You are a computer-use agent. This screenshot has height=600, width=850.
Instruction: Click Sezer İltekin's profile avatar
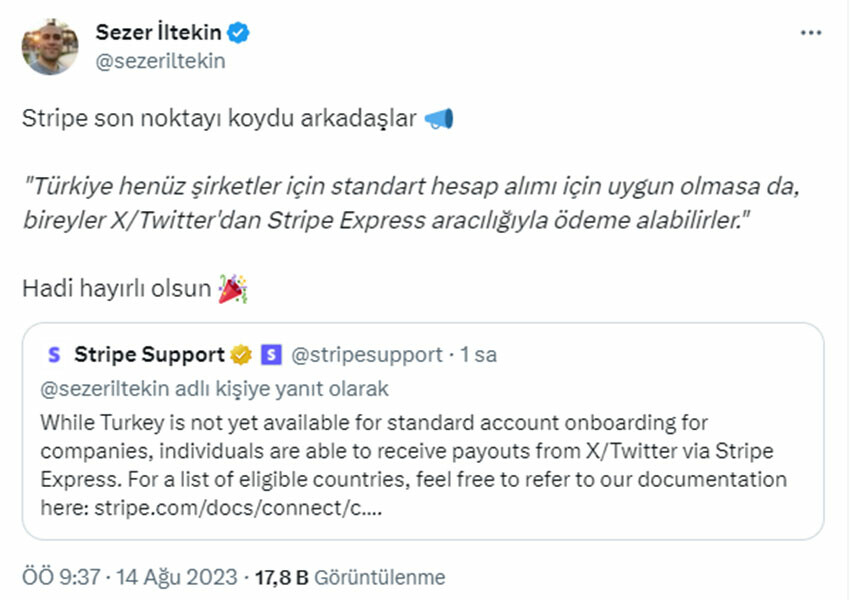tap(50, 43)
